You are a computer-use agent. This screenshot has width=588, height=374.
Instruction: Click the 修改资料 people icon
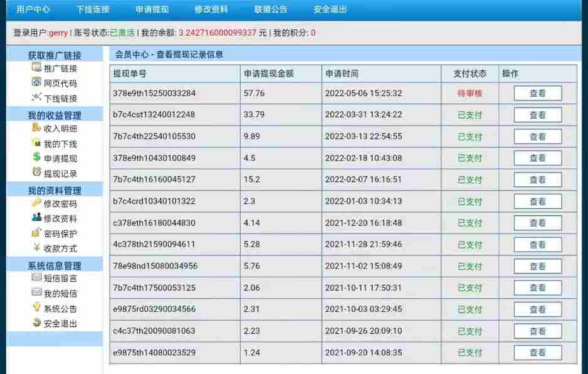36,217
